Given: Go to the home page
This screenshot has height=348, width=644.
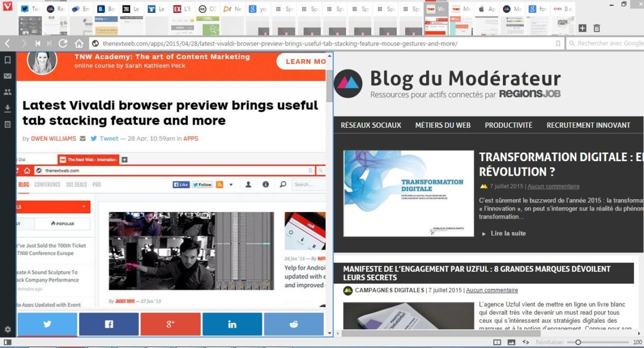Looking at the screenshot, I should tap(79, 44).
